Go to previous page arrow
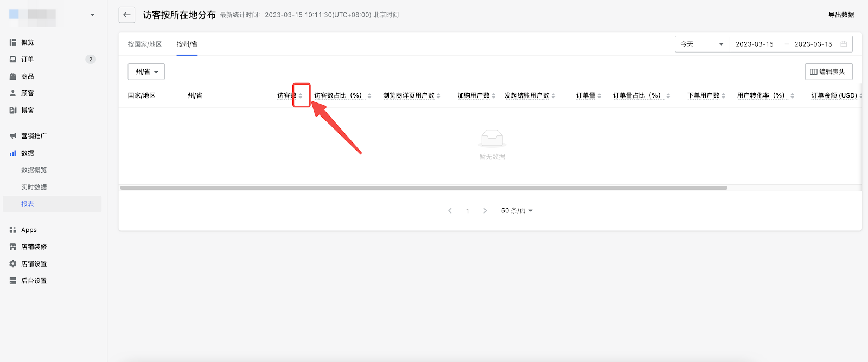Viewport: 868px width, 362px height. [450, 211]
